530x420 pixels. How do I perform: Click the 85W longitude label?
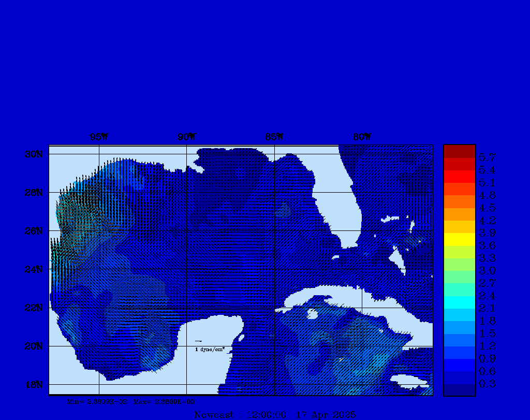274,137
